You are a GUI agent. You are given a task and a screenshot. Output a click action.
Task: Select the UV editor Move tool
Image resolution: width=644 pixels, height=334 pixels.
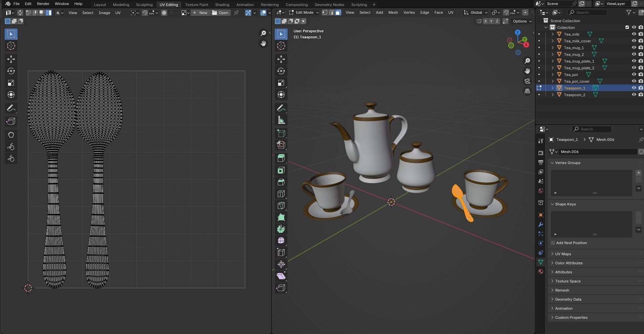pyautogui.click(x=11, y=59)
